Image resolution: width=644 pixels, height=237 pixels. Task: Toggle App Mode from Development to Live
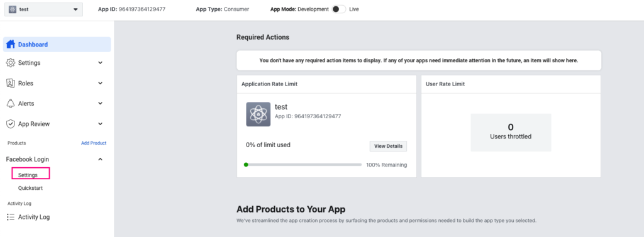coord(339,9)
